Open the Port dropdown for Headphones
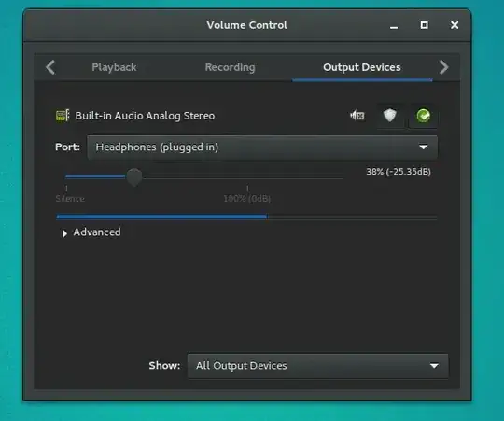This screenshot has height=421, width=504. 262,147
